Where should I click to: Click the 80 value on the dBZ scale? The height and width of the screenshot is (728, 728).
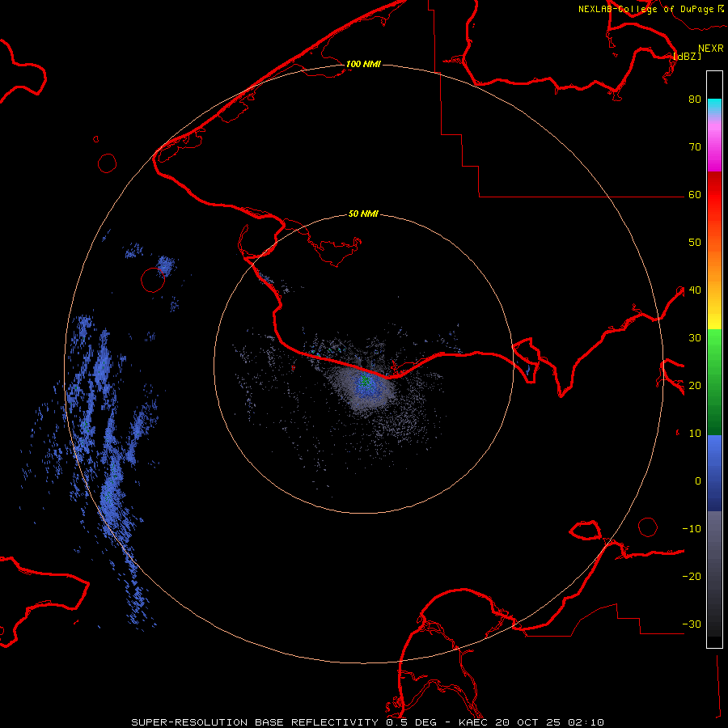click(695, 99)
